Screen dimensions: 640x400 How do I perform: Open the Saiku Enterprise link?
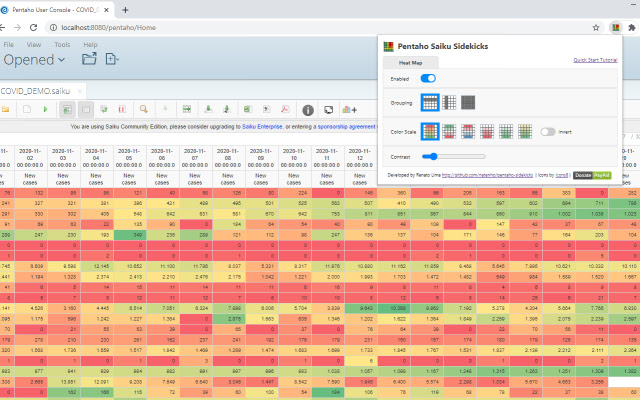click(261, 128)
